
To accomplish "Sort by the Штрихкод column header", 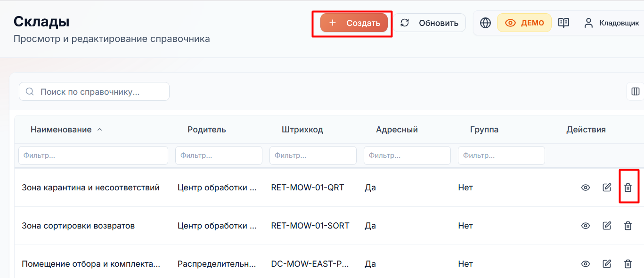I will (302, 130).
